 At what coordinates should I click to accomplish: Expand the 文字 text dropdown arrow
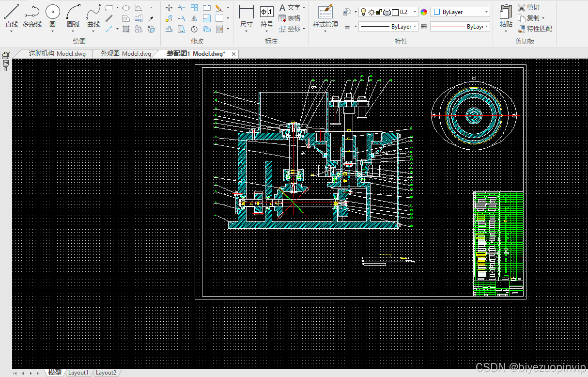(x=304, y=8)
